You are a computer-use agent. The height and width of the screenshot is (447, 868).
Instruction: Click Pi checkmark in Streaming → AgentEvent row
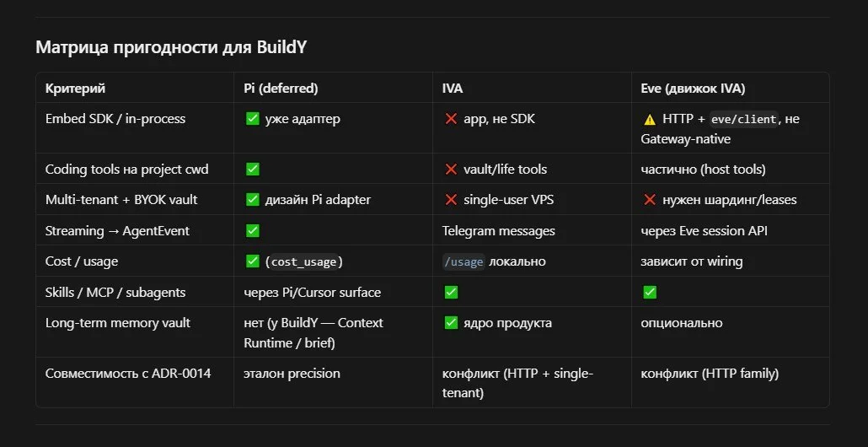[253, 230]
